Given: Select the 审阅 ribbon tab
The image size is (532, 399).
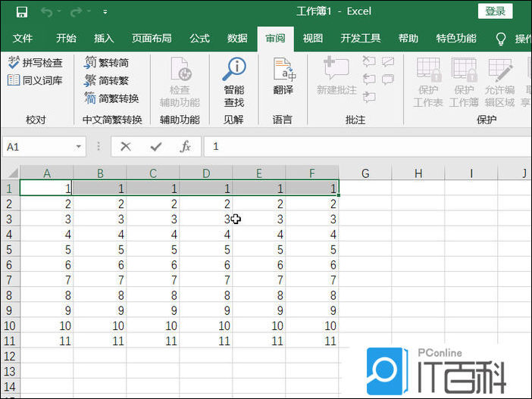Looking at the screenshot, I should pyautogui.click(x=275, y=39).
